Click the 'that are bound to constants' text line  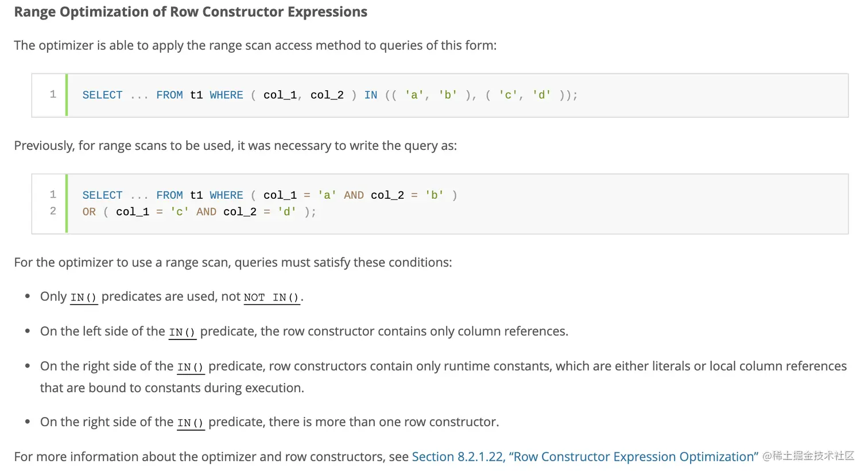coord(172,388)
